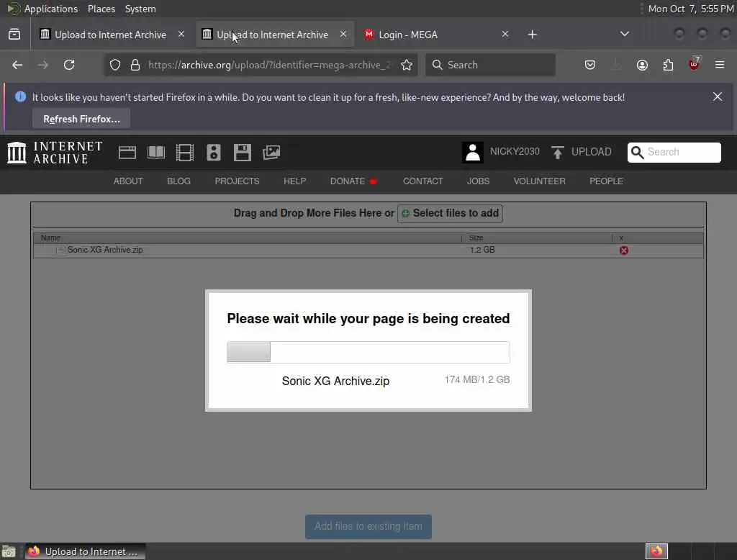Open the Audio speaker icon

(213, 153)
